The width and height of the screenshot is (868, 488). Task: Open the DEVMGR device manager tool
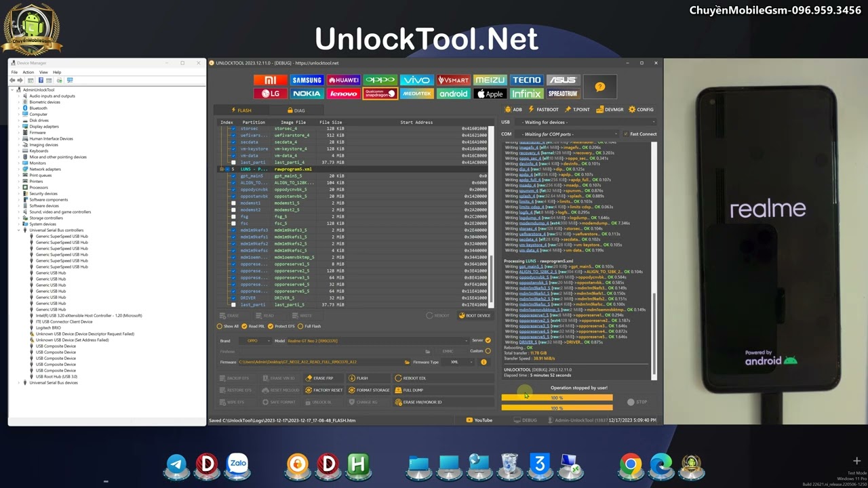click(x=610, y=109)
